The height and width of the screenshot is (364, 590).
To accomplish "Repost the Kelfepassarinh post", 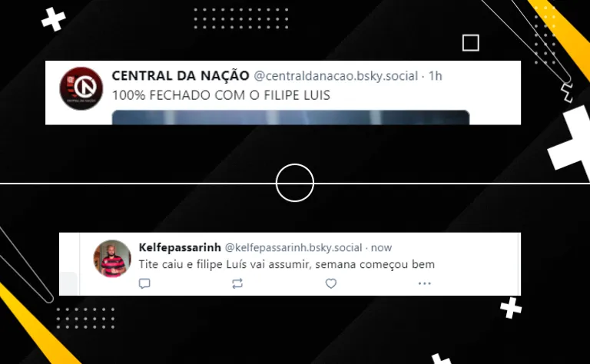I will coord(237,283).
